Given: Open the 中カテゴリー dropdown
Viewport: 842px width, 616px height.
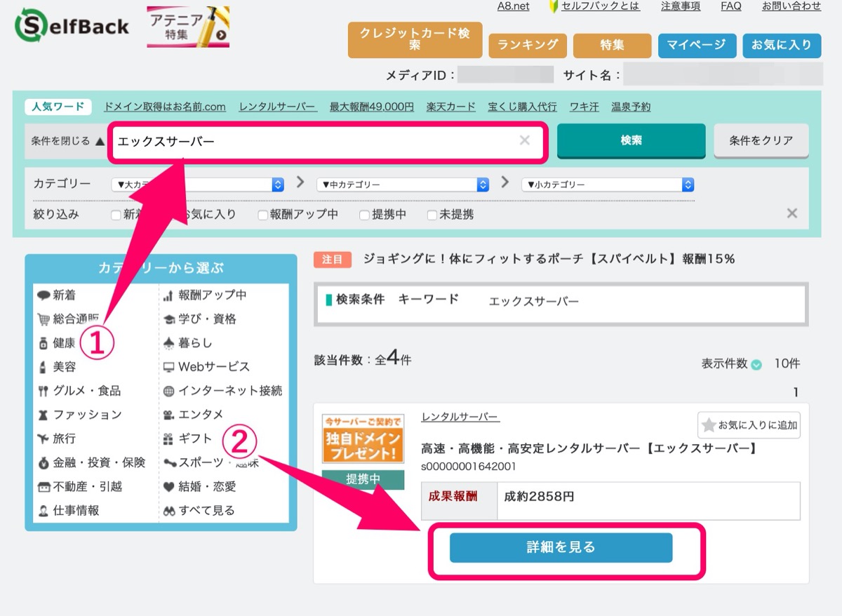Looking at the screenshot, I should (403, 185).
